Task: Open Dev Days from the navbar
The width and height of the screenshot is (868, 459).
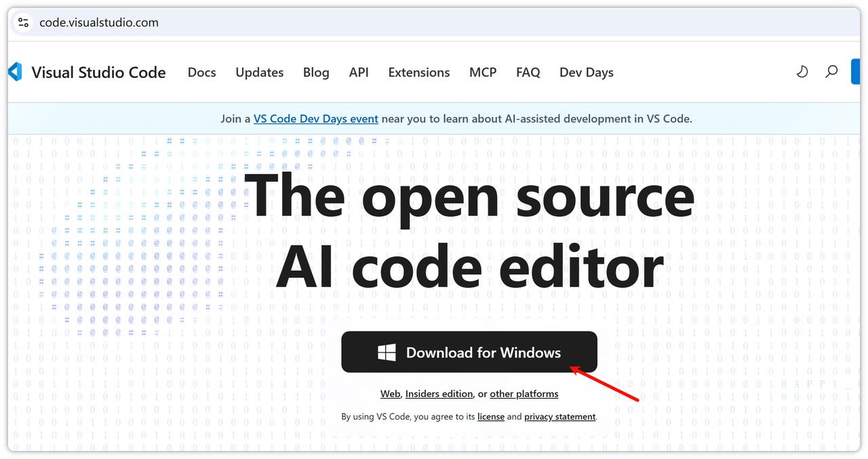Action: click(x=586, y=73)
